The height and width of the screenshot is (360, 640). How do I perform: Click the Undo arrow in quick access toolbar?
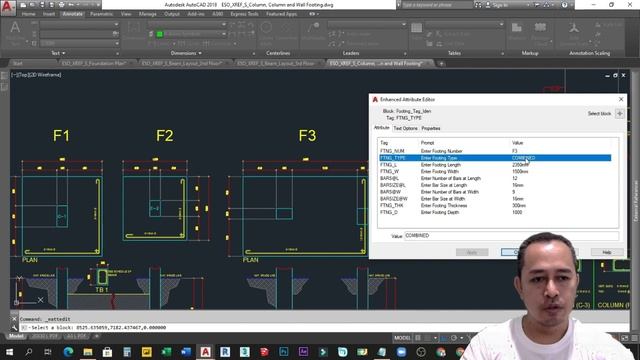click(71, 5)
